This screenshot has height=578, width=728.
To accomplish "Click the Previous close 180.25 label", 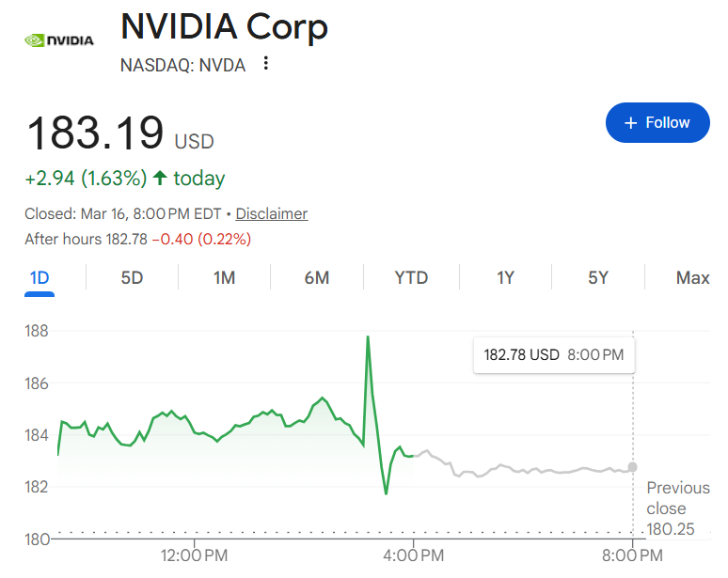I will (677, 508).
